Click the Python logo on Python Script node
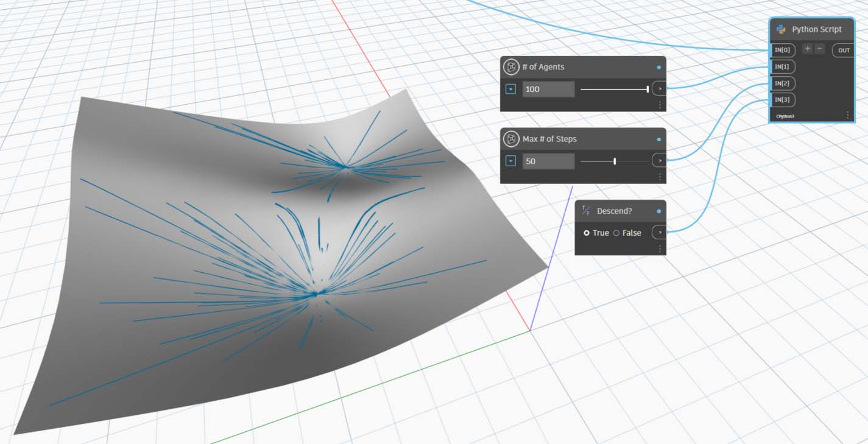The height and width of the screenshot is (444, 868). [x=781, y=29]
